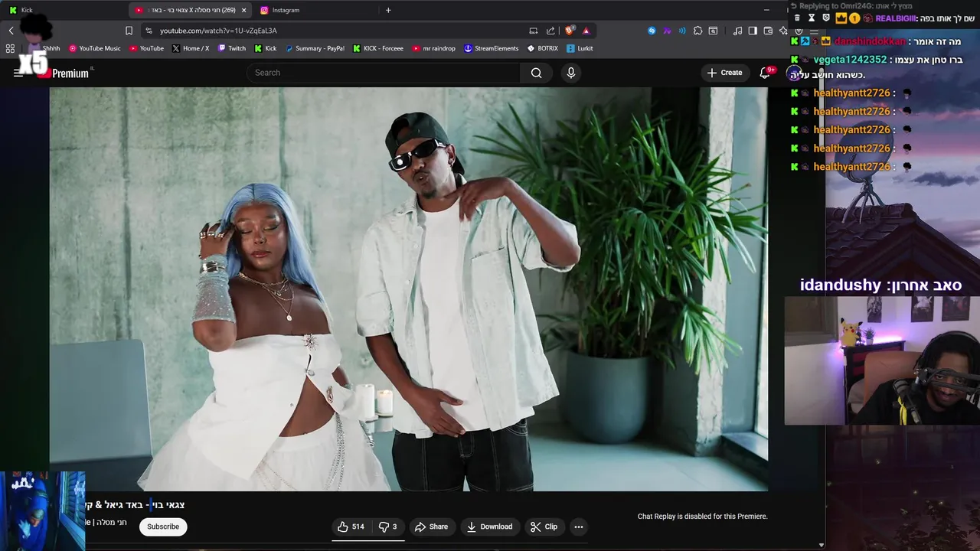
Task: Click the YouTube search magnifier button
Action: [536, 73]
